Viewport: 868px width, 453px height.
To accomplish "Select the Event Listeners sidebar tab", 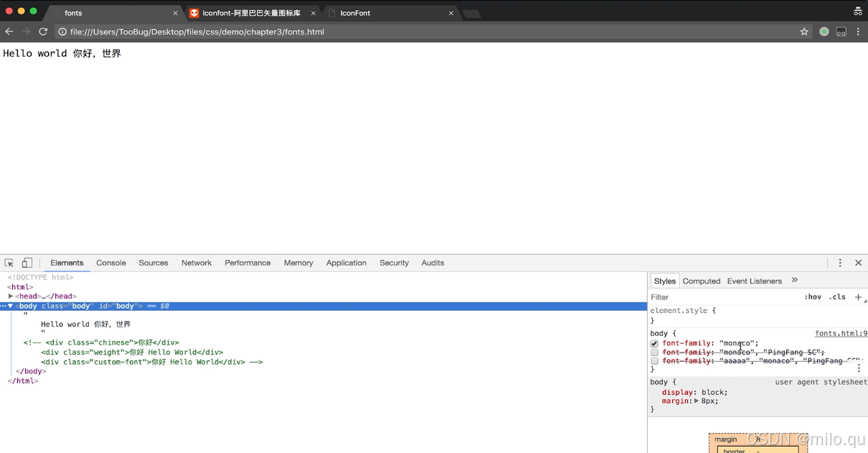I will pyautogui.click(x=755, y=281).
